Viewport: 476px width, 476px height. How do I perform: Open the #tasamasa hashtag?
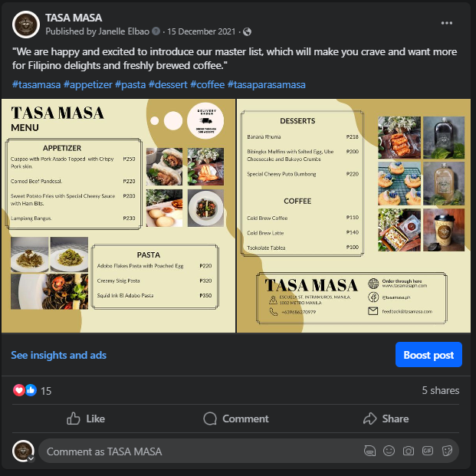pos(37,84)
